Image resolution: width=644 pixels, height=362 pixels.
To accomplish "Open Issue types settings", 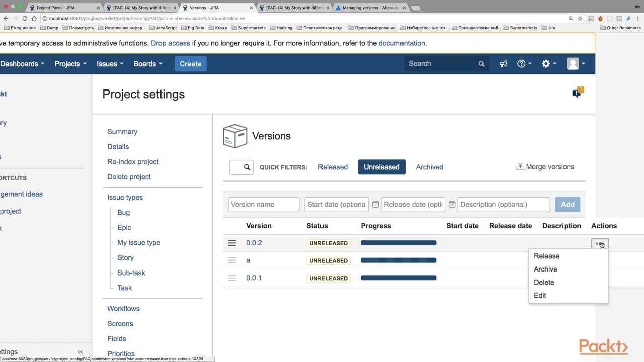I will coord(125,198).
